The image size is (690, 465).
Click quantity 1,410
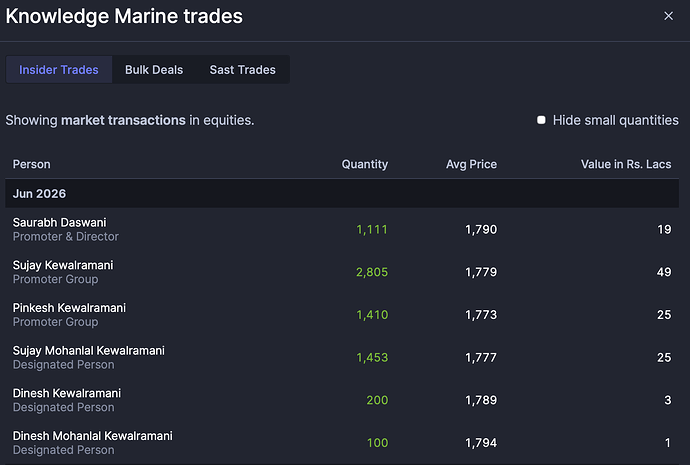coord(372,315)
